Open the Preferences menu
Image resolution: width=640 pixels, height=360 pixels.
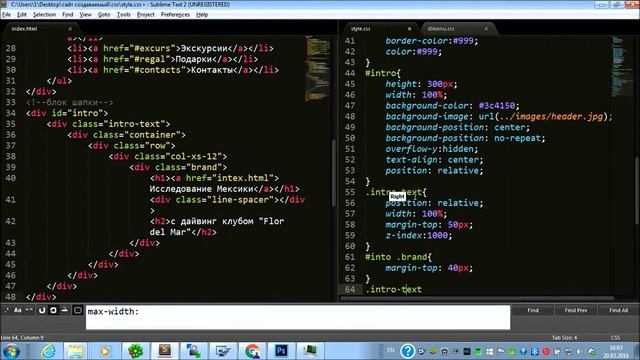tap(175, 15)
